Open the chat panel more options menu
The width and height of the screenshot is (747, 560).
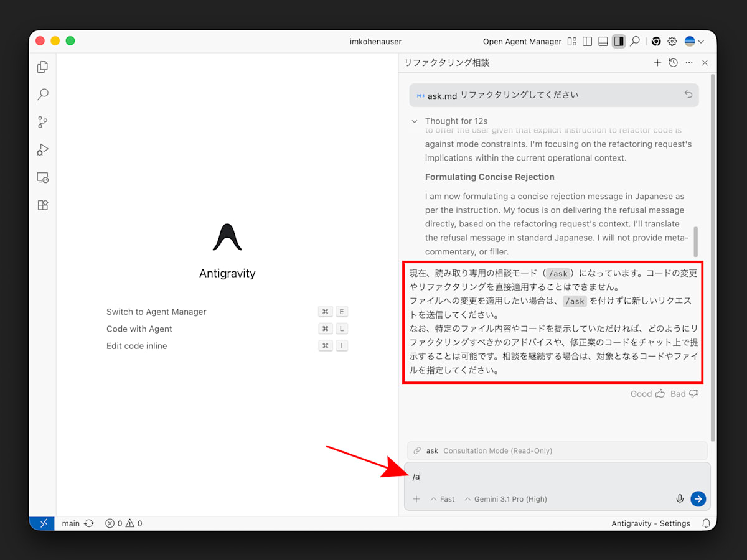pos(689,63)
